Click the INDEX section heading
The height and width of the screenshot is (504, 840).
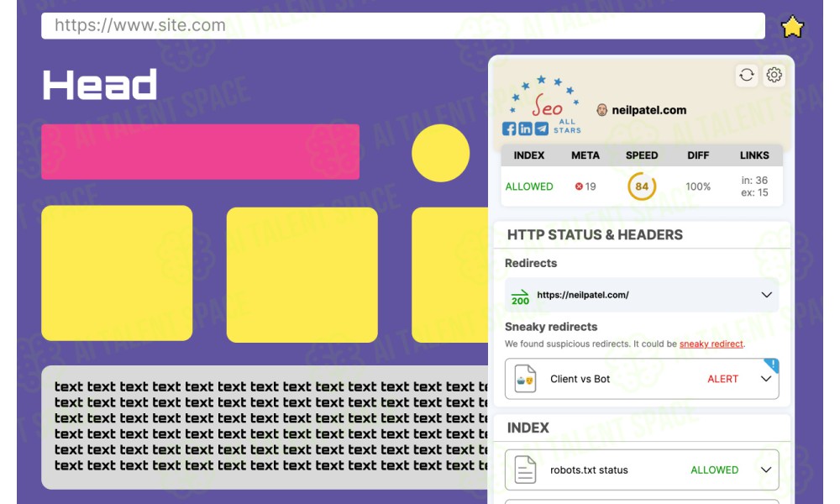[x=528, y=428]
